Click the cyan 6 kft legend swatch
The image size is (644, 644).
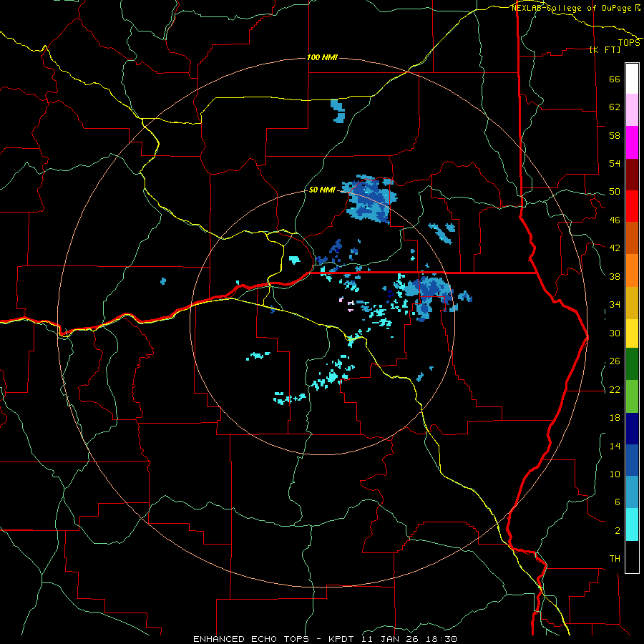[x=632, y=525]
